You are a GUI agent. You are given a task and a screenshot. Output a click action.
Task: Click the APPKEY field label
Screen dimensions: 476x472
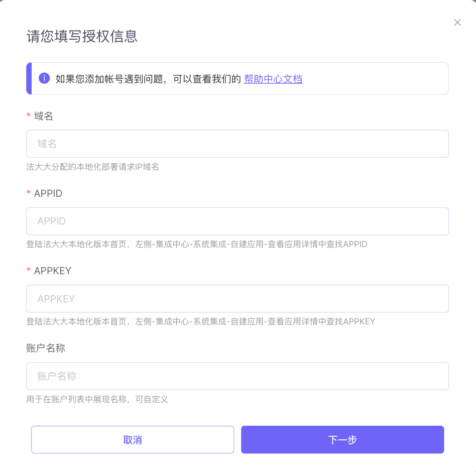[53, 271]
